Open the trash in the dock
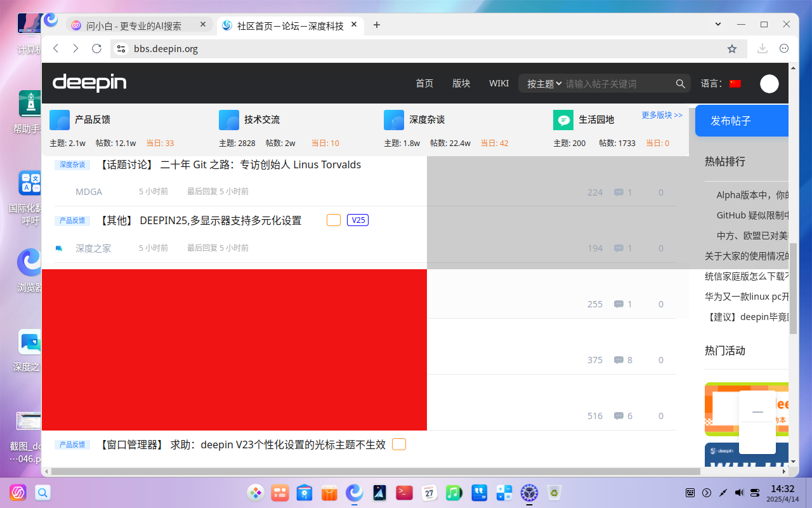This screenshot has width=812, height=508. (x=554, y=492)
